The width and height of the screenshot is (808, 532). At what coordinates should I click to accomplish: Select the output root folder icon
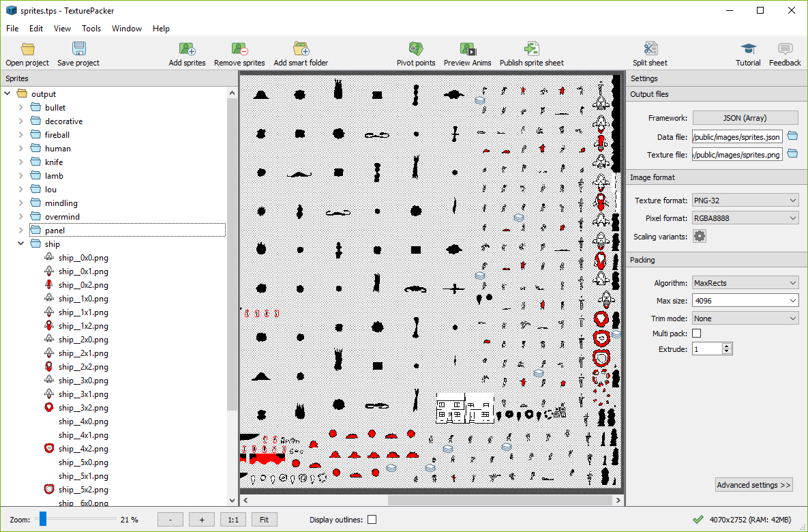(22, 94)
